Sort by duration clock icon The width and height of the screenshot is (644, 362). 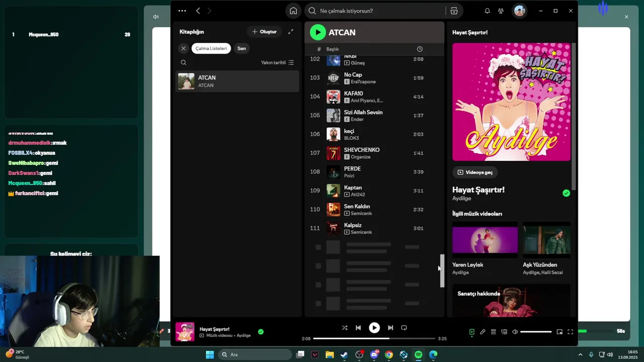pos(420,49)
